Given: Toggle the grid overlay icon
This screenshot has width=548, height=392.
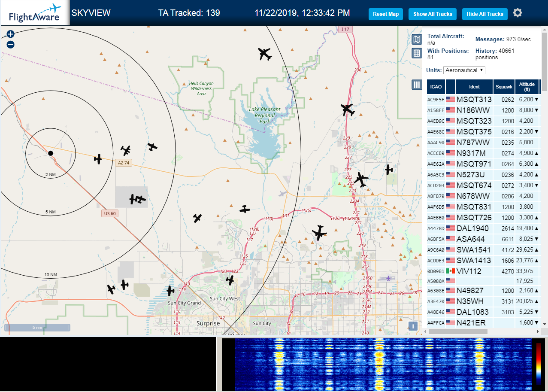Looking at the screenshot, I should pos(417,53).
